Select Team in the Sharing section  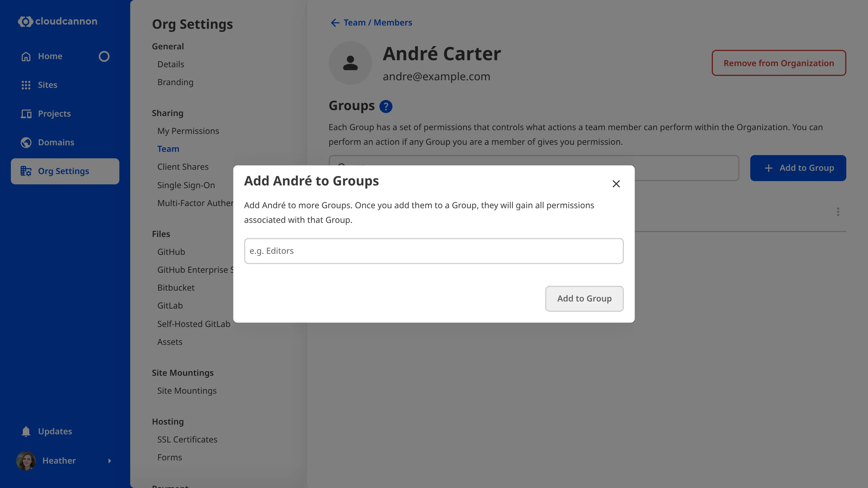pyautogui.click(x=168, y=149)
